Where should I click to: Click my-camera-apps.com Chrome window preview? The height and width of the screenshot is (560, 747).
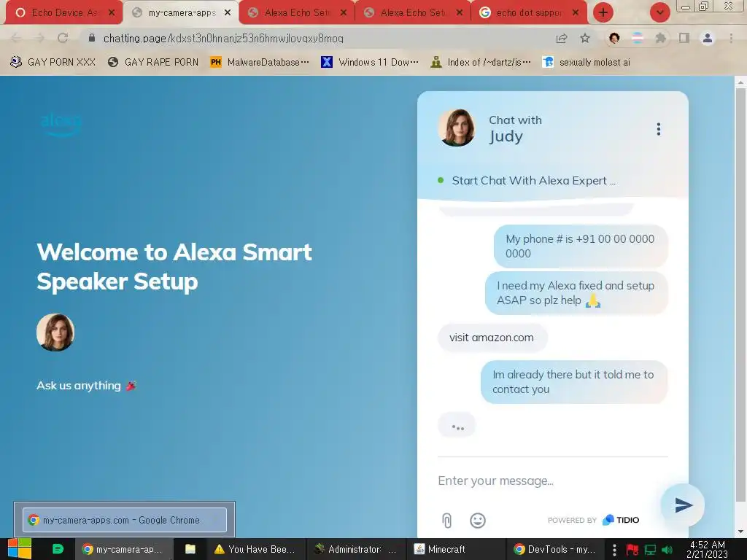(124, 520)
